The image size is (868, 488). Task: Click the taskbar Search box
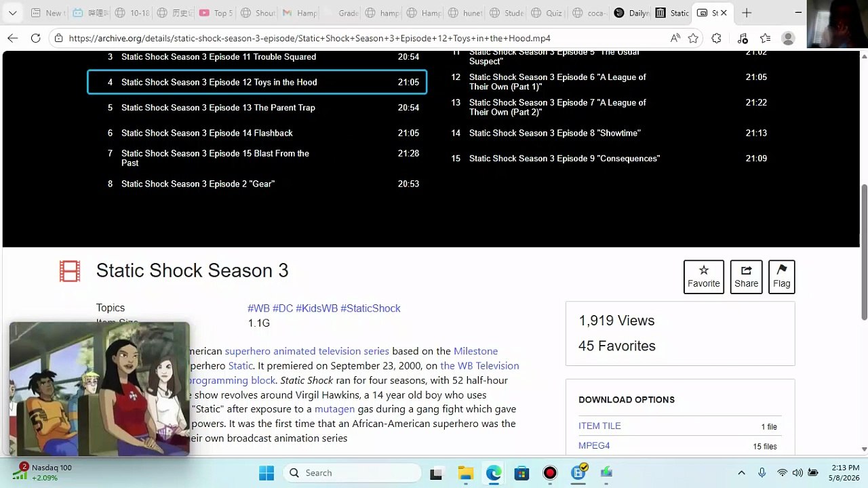[352, 473]
